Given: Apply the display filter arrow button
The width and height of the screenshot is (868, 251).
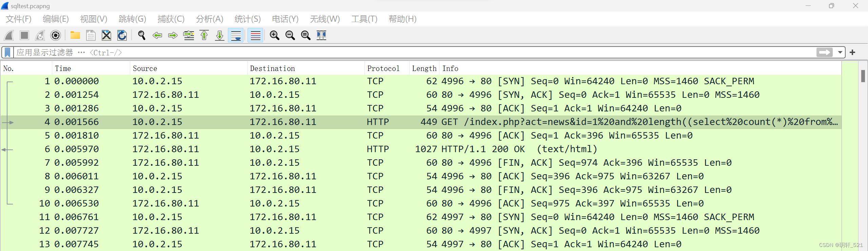Looking at the screenshot, I should click(824, 52).
